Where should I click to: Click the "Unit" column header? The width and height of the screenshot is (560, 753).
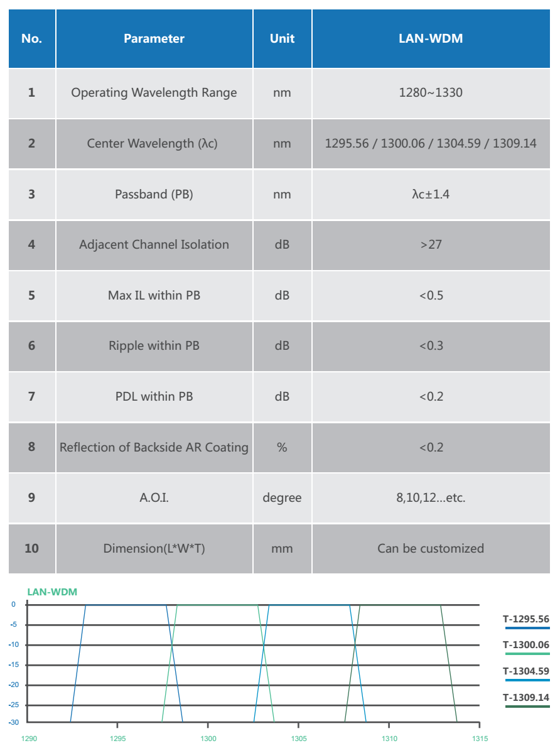coord(282,38)
